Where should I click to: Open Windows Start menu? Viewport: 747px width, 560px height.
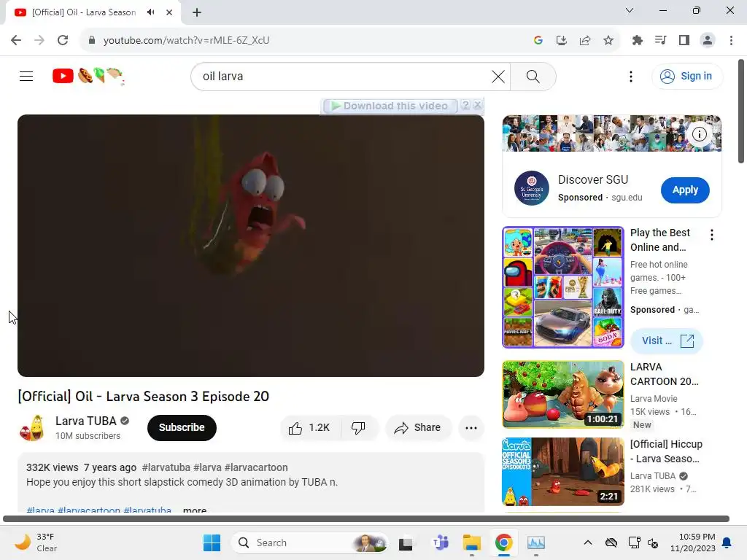[x=212, y=542]
